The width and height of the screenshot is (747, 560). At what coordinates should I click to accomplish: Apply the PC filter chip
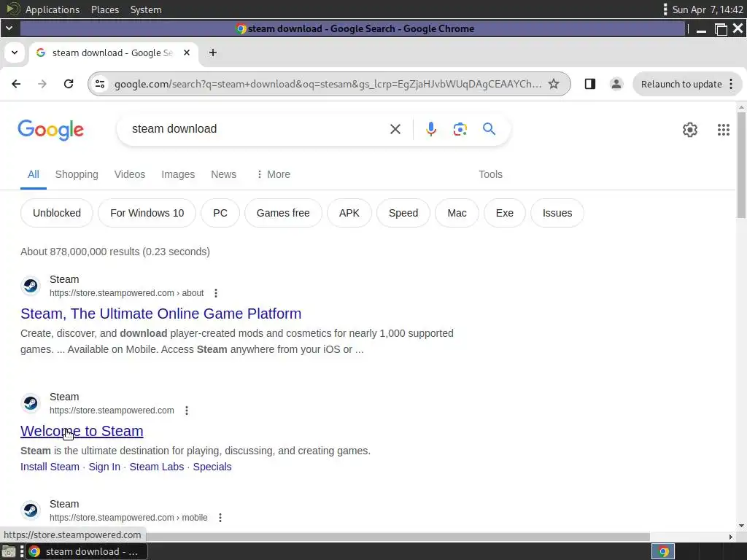220,213
